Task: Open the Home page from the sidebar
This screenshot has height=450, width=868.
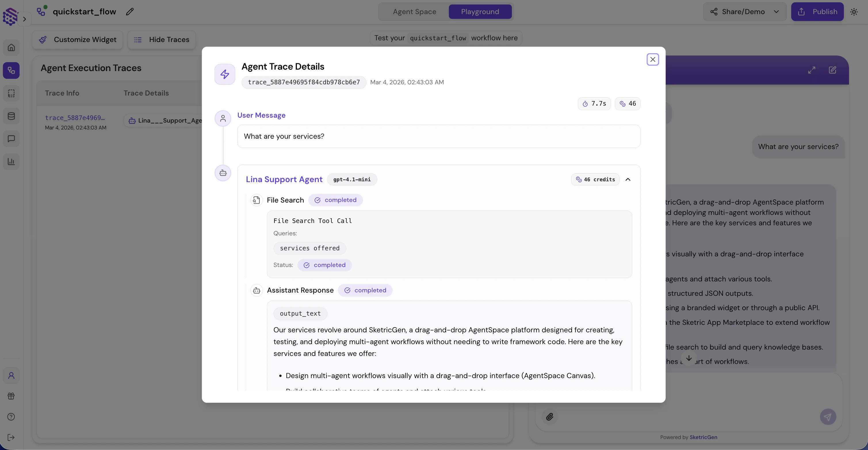Action: point(11,47)
